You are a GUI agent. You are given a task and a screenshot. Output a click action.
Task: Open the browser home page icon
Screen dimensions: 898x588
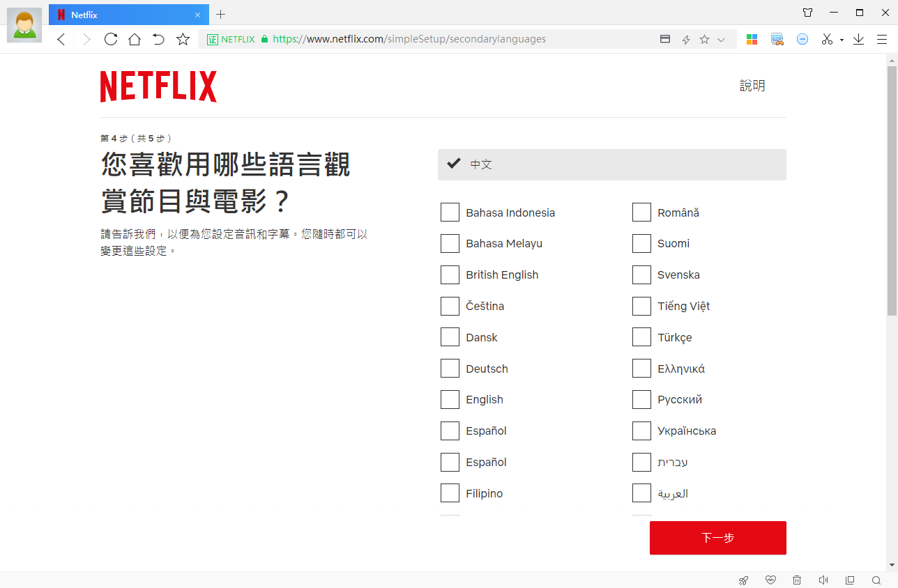click(135, 39)
